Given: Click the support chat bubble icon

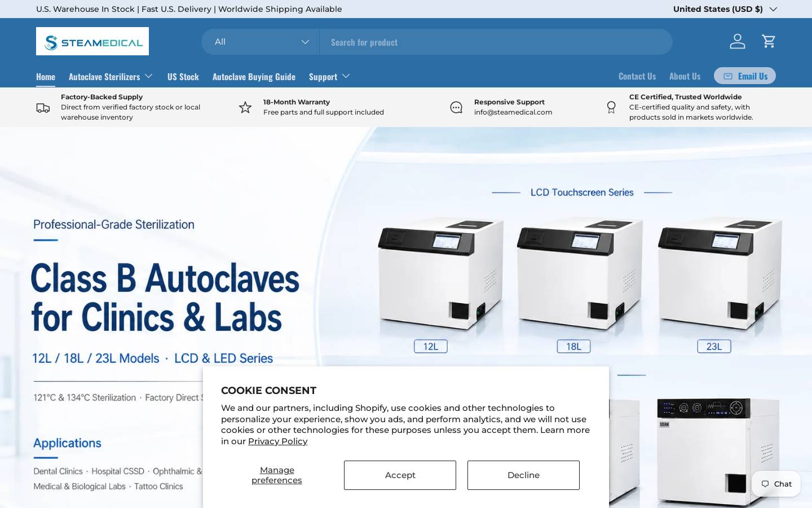Looking at the screenshot, I should coord(456,107).
